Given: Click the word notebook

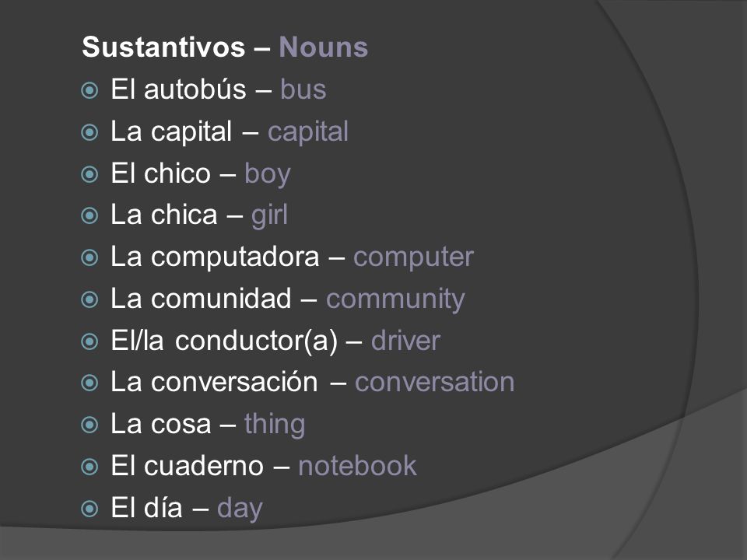Looking at the screenshot, I should pyautogui.click(x=357, y=466).
